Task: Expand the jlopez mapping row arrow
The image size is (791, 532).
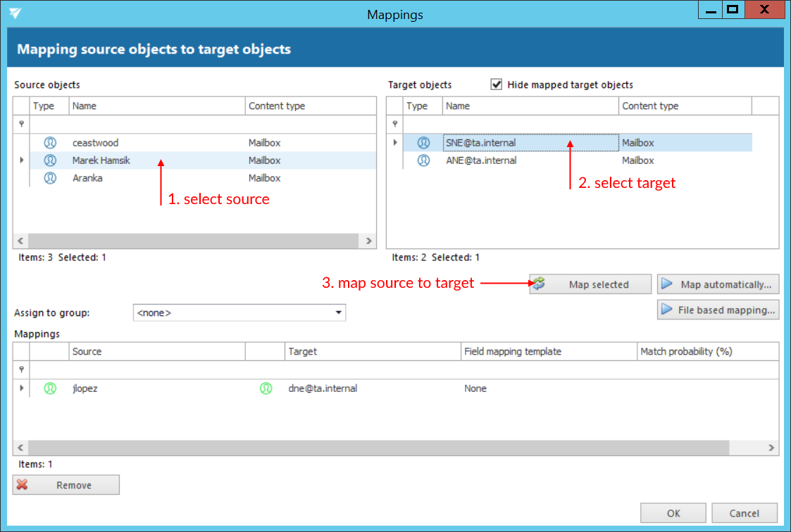Action: point(21,388)
